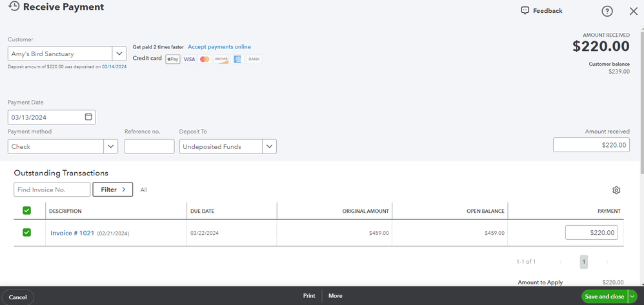Click the Cancel button
The image size is (644, 305).
(17, 297)
